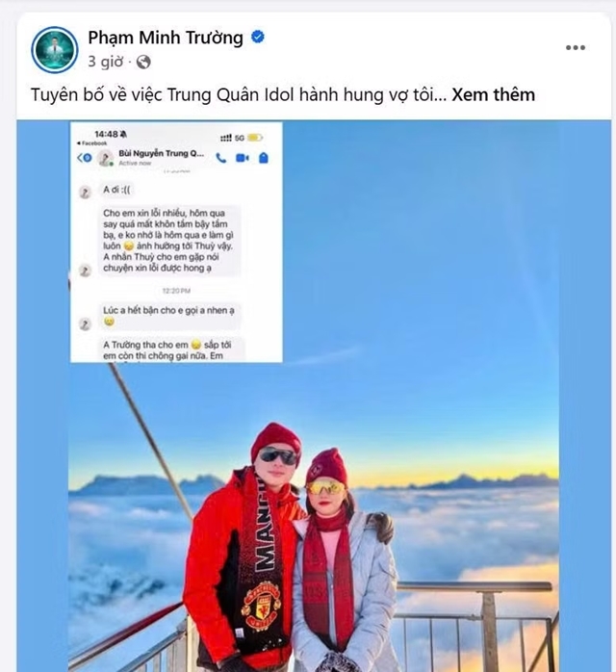Expand the post with Xem thêm
Image resolution: width=616 pixels, height=672 pixels.
click(x=493, y=95)
